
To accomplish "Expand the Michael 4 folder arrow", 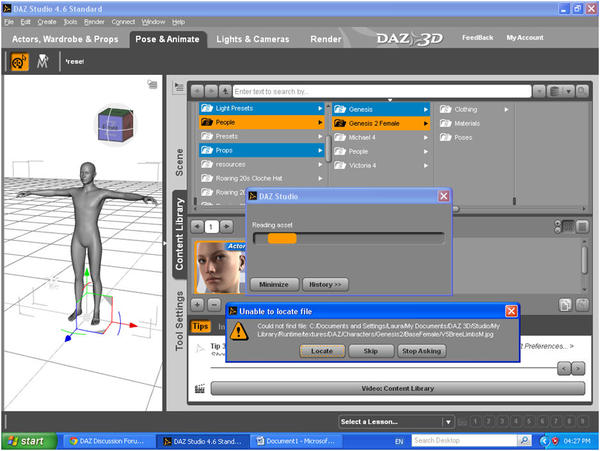I will (x=426, y=138).
